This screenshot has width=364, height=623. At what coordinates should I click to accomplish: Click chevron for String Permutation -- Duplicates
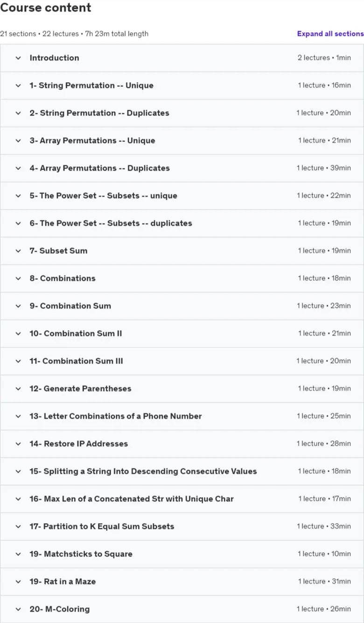pos(18,113)
